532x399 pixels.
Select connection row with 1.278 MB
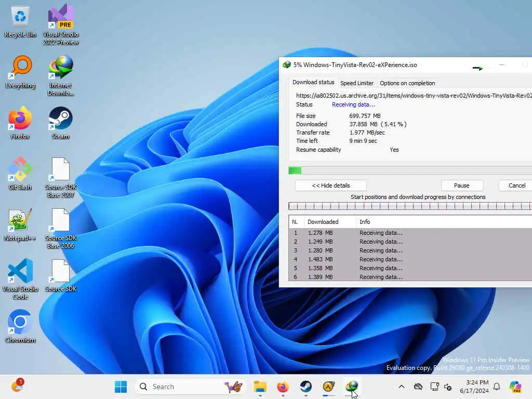click(x=410, y=233)
